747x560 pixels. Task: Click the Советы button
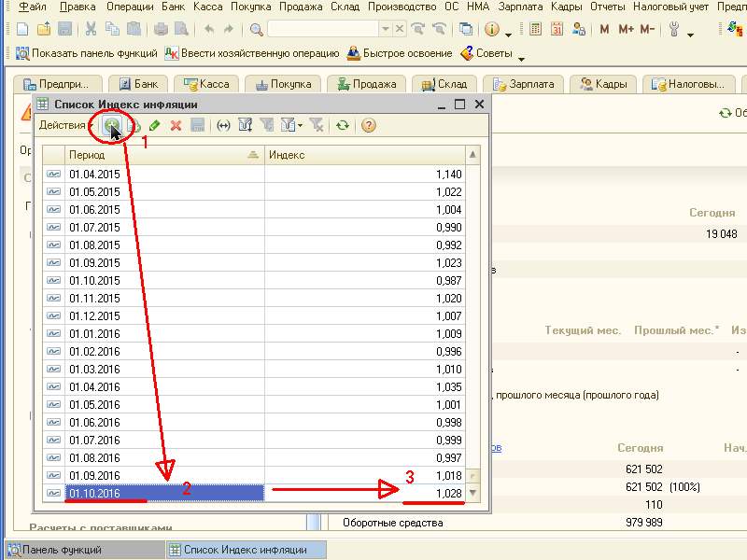pyautogui.click(x=486, y=53)
